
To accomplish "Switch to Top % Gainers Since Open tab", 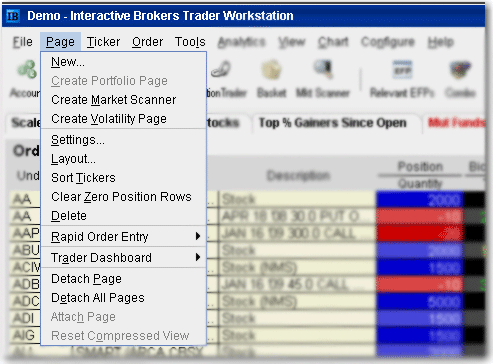I will 333,123.
